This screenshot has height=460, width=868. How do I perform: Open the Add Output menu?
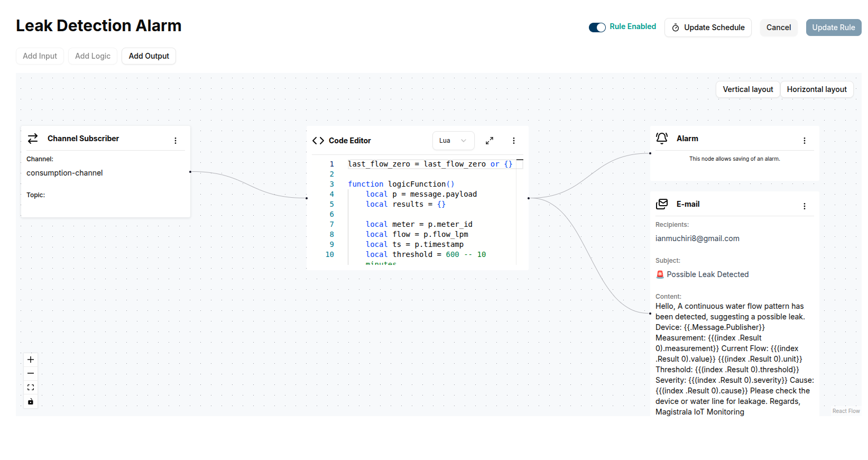pyautogui.click(x=149, y=56)
